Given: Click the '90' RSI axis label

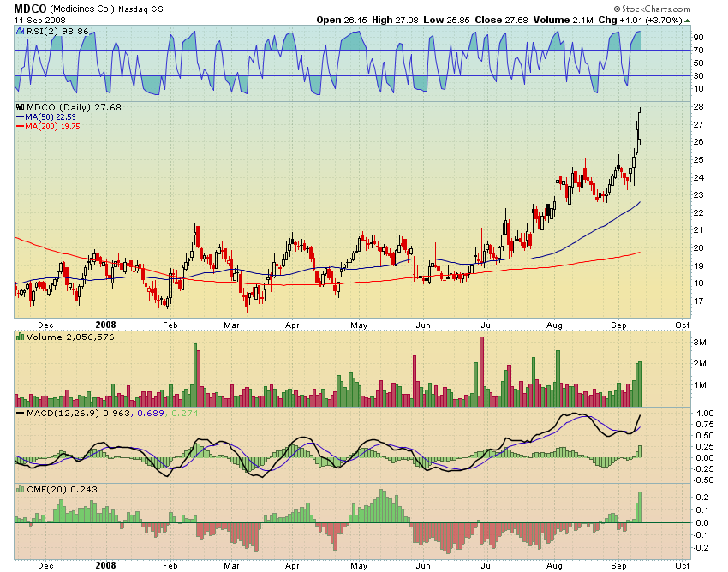Looking at the screenshot, I should pos(698,37).
